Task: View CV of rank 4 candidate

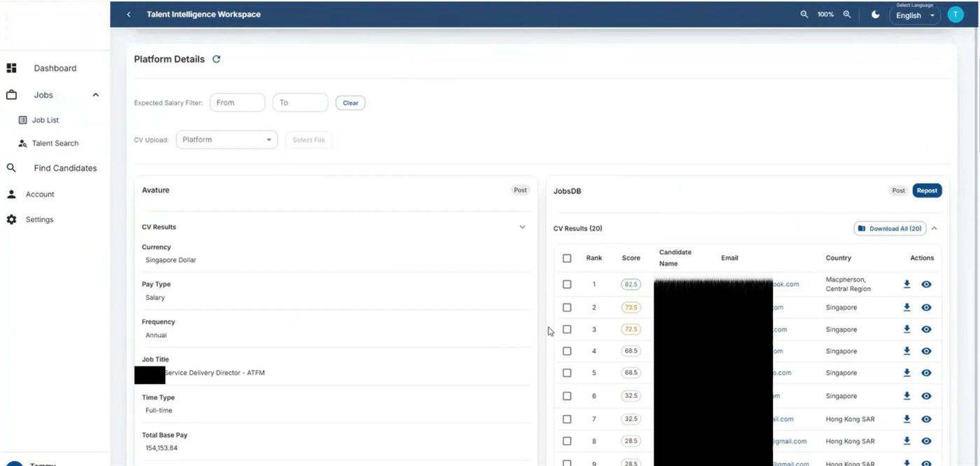Action: 926,351
